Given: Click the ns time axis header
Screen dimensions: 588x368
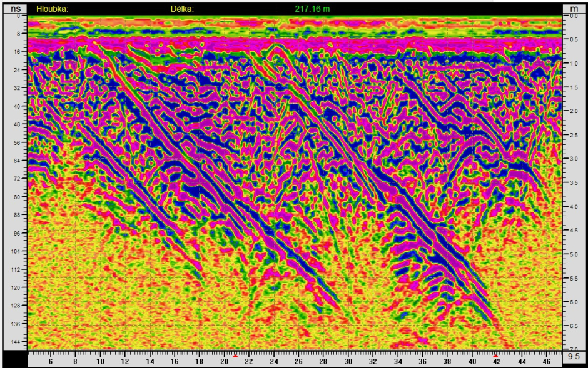Looking at the screenshot, I should point(16,9).
